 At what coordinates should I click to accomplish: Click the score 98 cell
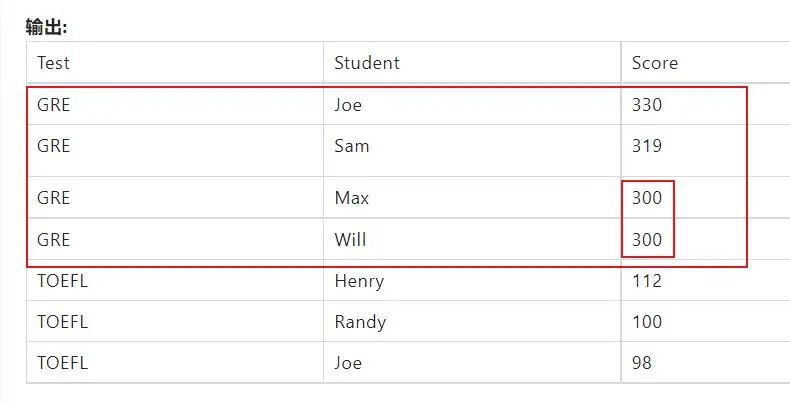(x=642, y=363)
